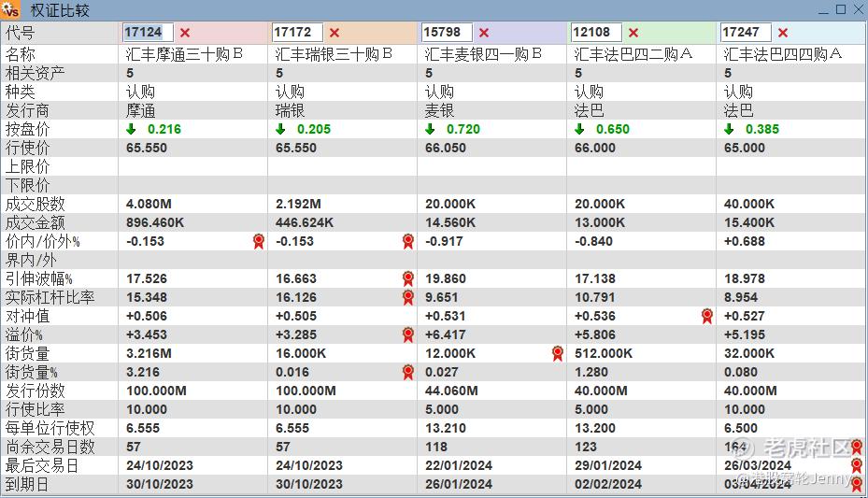Screen dimensions: 868x498
Task: Click red ribbon badge beside 0.016 街货量%
Action: [408, 372]
